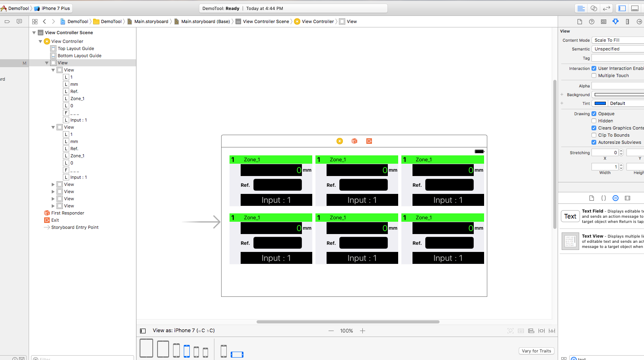This screenshot has width=644, height=360.
Task: Select the iPhone 7 Plus run destination
Action: [52, 8]
